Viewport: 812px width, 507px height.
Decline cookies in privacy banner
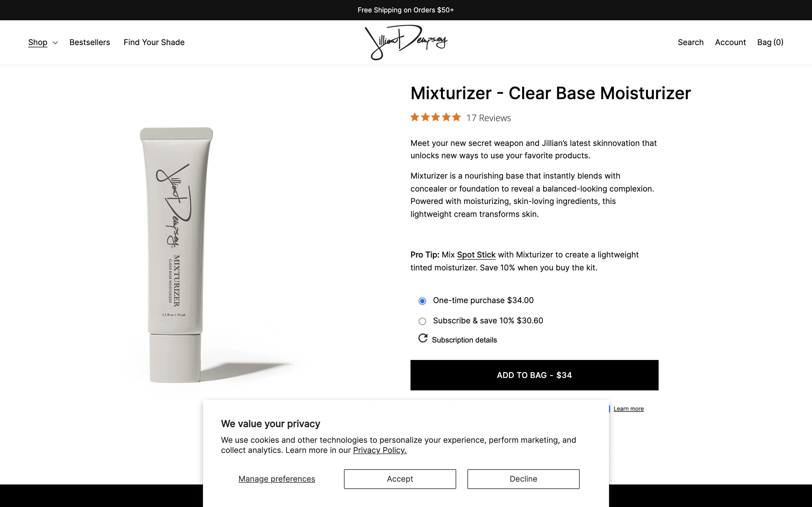(523, 479)
